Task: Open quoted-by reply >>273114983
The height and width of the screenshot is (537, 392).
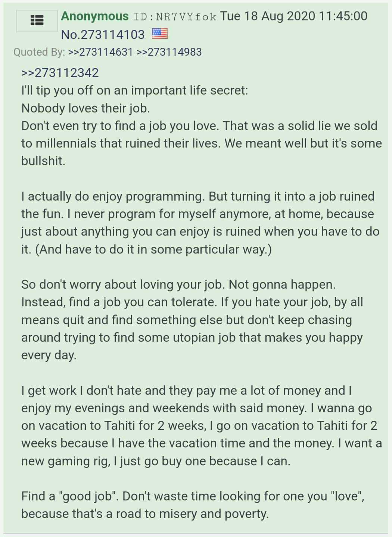Action: [x=169, y=52]
